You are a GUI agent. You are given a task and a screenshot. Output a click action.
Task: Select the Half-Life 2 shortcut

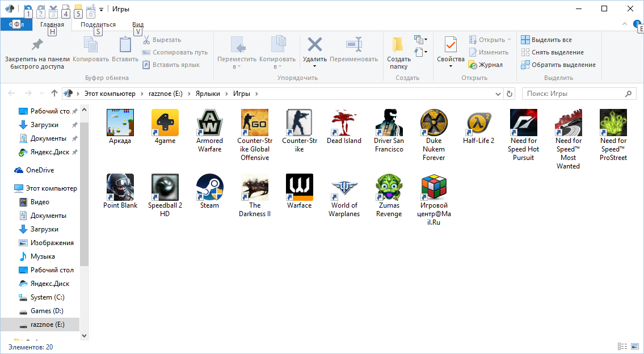click(478, 123)
